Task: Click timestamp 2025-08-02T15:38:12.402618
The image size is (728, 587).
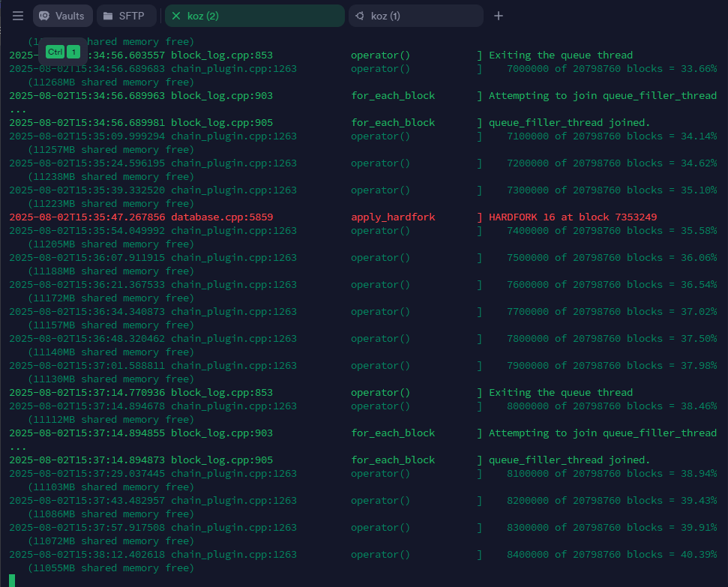Action: point(87,555)
